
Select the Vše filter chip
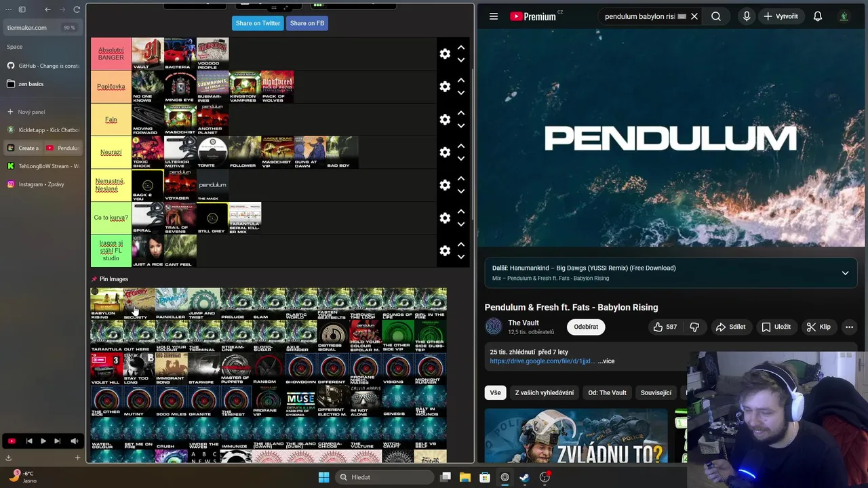pos(496,392)
